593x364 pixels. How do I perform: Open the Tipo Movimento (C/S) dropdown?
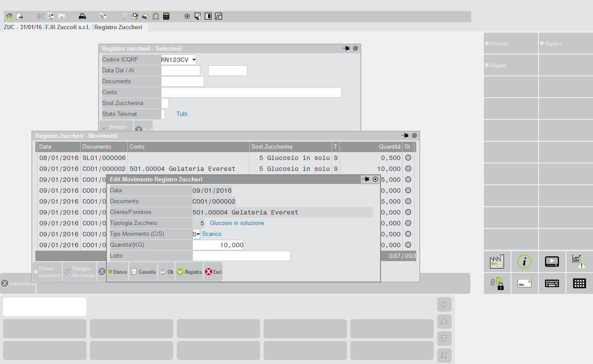coord(198,234)
